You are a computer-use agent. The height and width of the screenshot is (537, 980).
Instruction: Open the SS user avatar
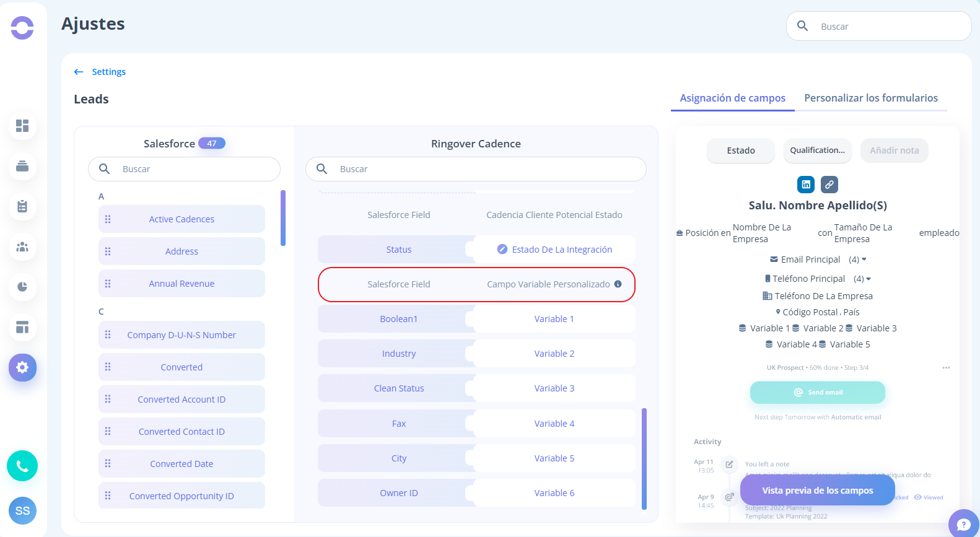[22, 511]
